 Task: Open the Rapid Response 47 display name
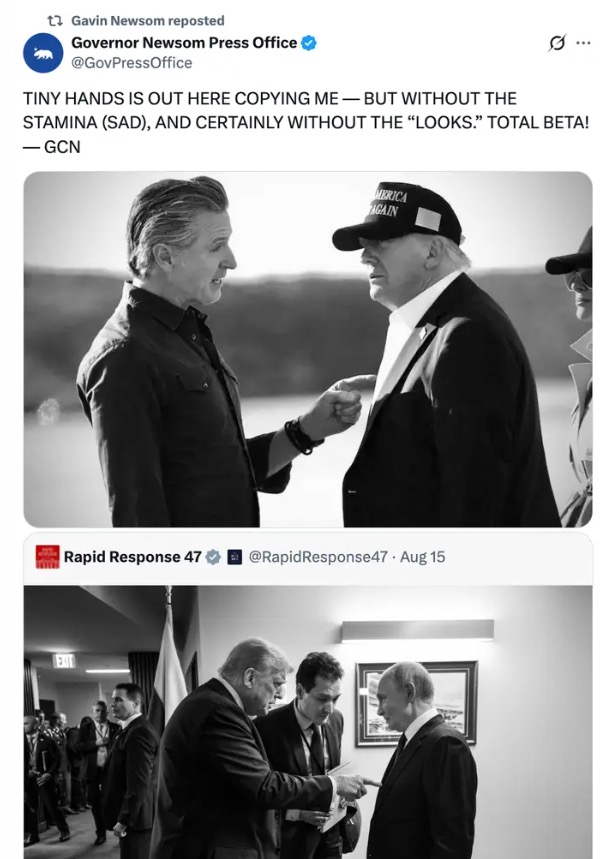pyautogui.click(x=133, y=557)
